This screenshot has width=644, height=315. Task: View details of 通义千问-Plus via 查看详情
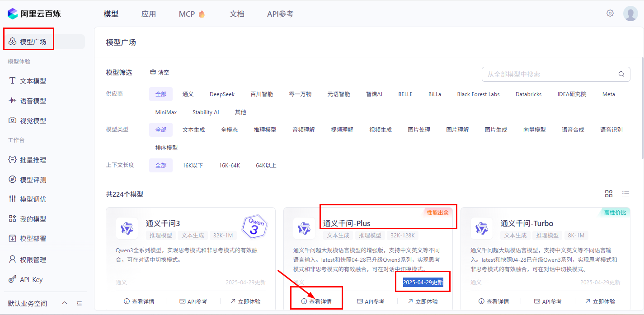coord(316,301)
